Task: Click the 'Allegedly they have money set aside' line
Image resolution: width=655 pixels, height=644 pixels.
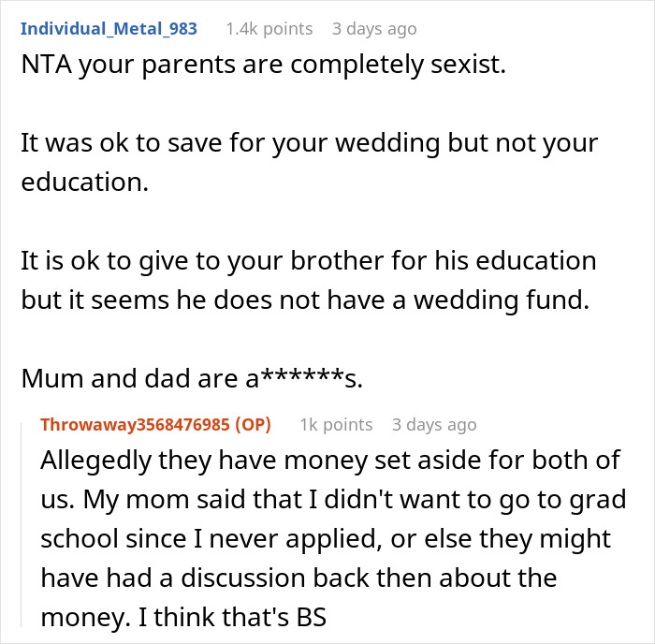Action: [327, 461]
